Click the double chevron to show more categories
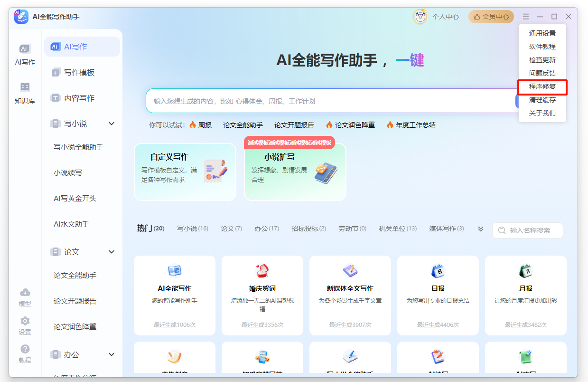Screen dimensions: 588x382 tap(480, 229)
